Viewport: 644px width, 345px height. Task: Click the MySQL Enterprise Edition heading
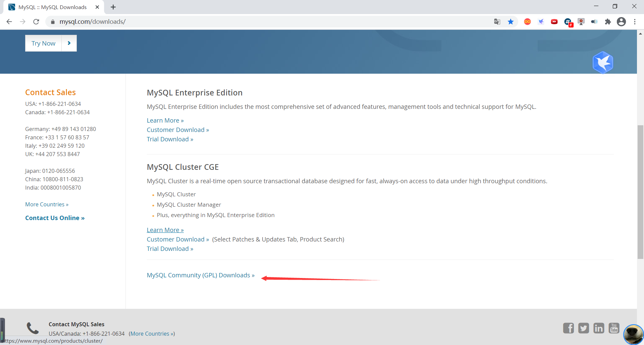pyautogui.click(x=195, y=93)
